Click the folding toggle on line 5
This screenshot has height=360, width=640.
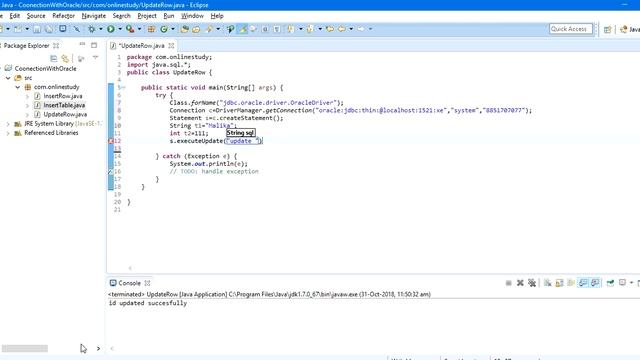click(123, 87)
